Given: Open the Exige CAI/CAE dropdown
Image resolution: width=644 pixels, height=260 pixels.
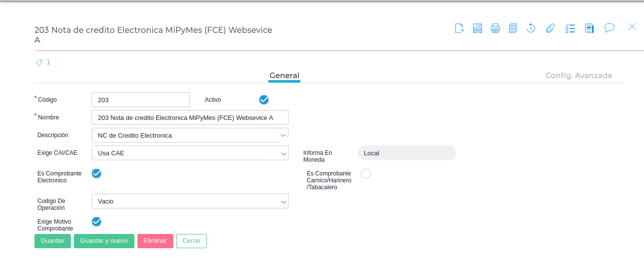Looking at the screenshot, I should tap(284, 153).
